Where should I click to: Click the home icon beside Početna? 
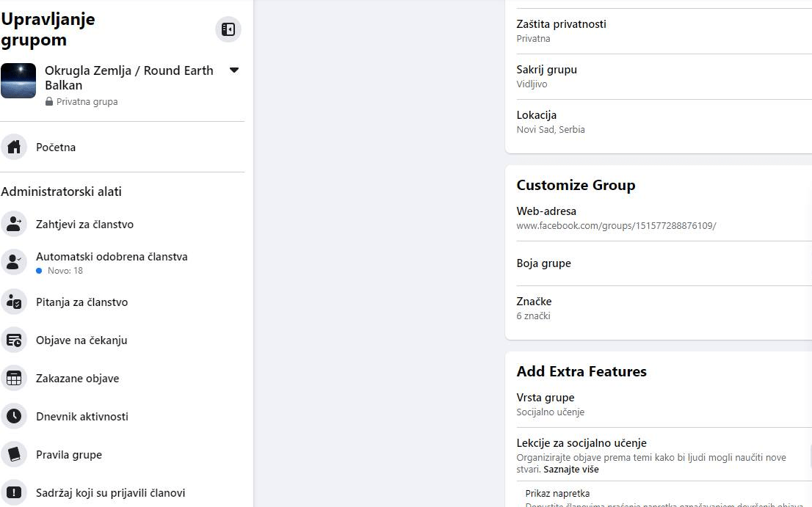coord(13,147)
